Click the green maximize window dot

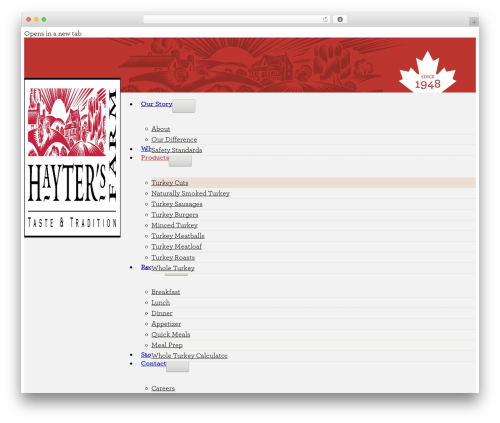click(x=44, y=20)
